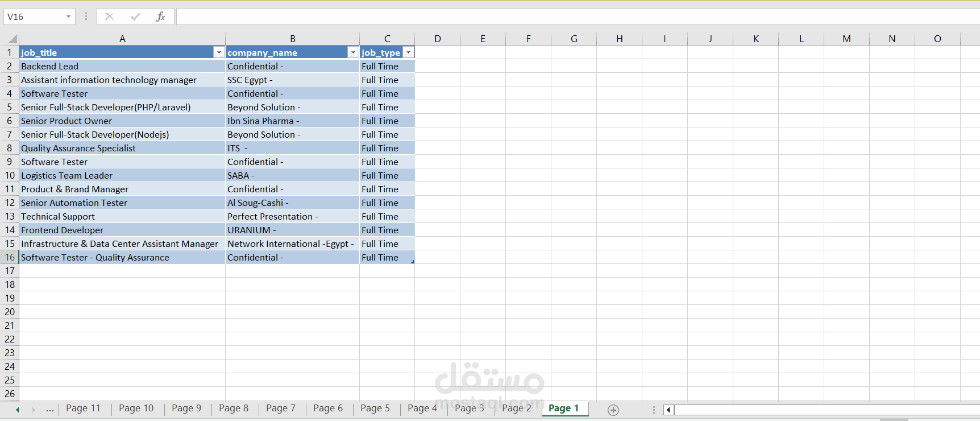
Task: Click cell containing Backend Lead
Action: pyautogui.click(x=122, y=66)
